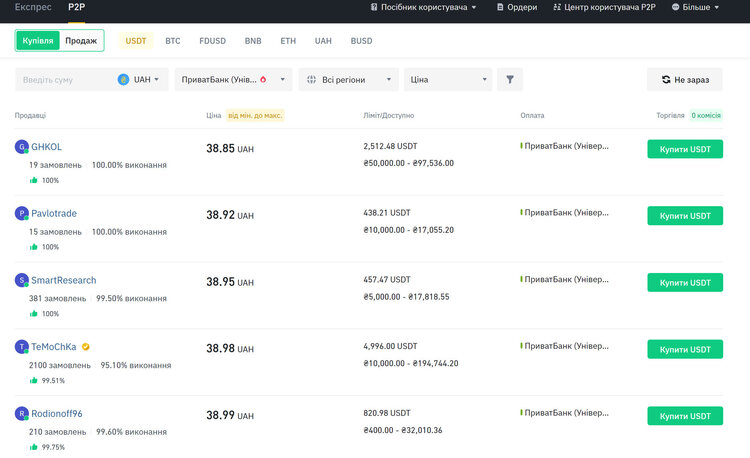Click SmartResearch thumbs-up rating icon
750x458 pixels.
(33, 314)
